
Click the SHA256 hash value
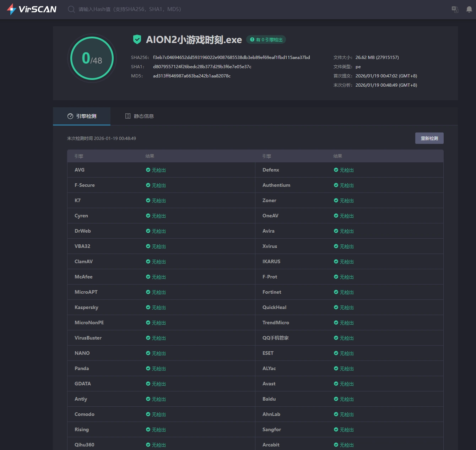[231, 58]
